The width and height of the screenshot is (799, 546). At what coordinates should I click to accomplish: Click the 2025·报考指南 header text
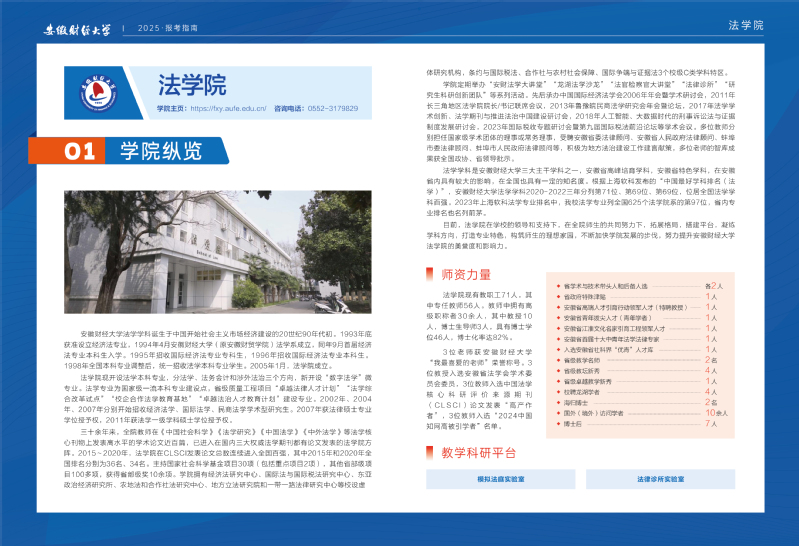[168, 28]
